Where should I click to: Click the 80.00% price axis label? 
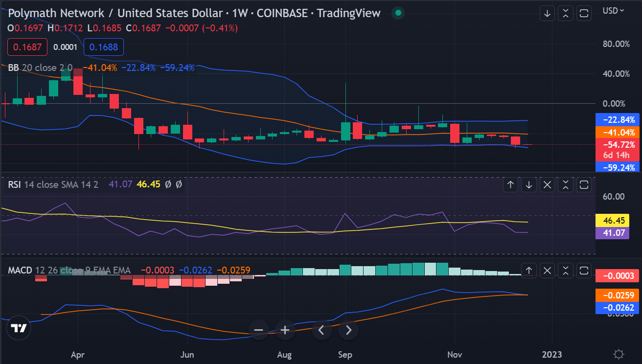[x=616, y=44]
